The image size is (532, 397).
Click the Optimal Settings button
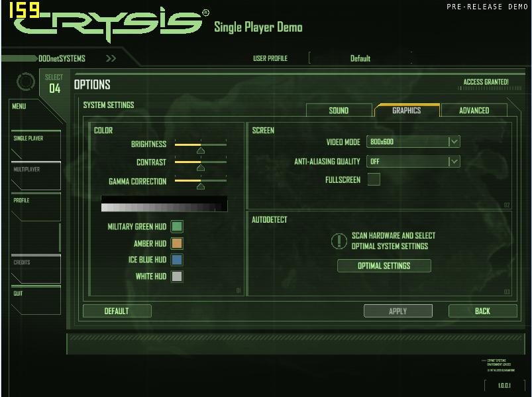(384, 266)
